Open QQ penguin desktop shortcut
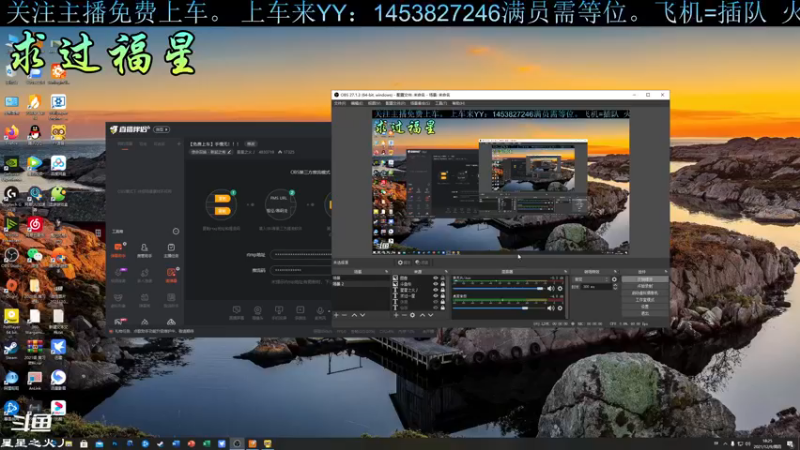 [x=35, y=134]
